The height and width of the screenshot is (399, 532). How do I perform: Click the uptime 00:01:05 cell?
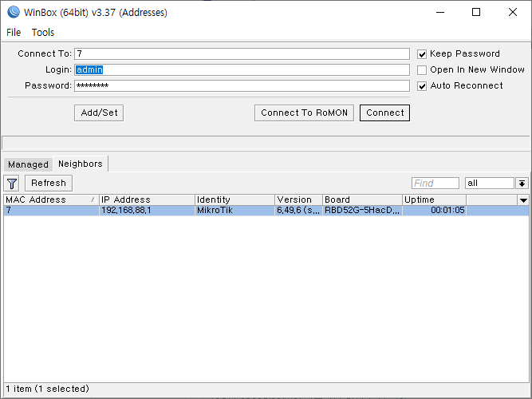434,210
